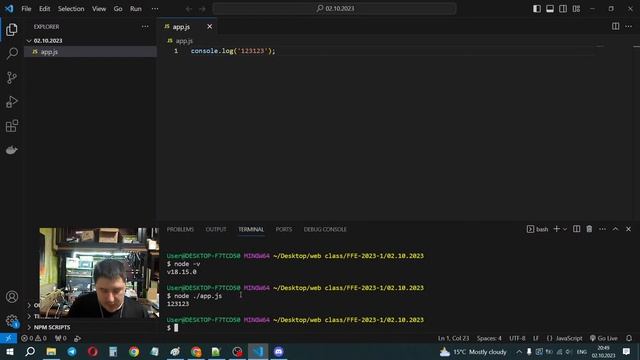
Task: Close the terminal panel
Action: coord(629,229)
